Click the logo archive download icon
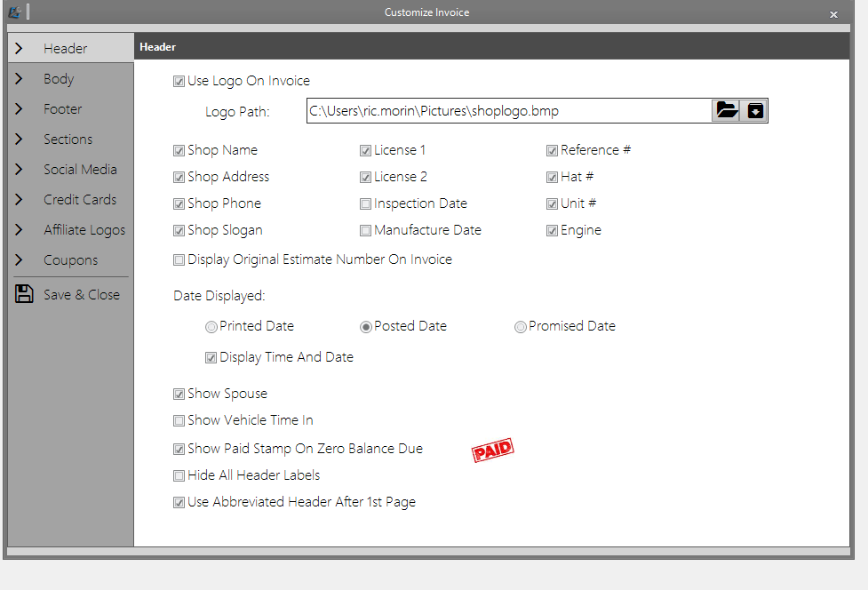868x590 pixels. tap(754, 111)
